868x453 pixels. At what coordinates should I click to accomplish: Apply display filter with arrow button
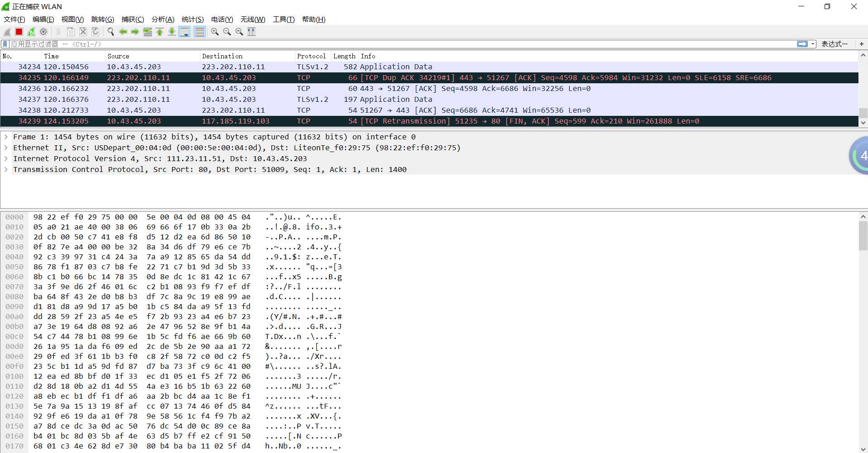click(x=802, y=44)
